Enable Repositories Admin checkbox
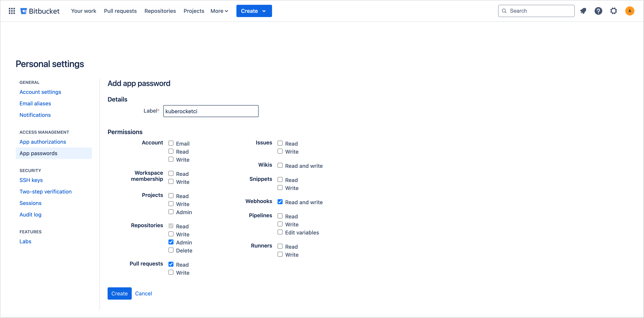644x318 pixels. (x=171, y=242)
